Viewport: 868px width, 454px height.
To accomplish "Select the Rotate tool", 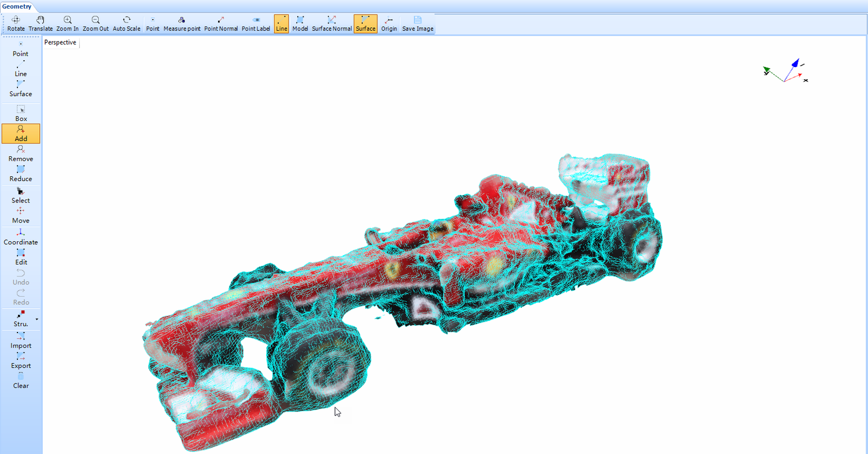I will (x=16, y=23).
